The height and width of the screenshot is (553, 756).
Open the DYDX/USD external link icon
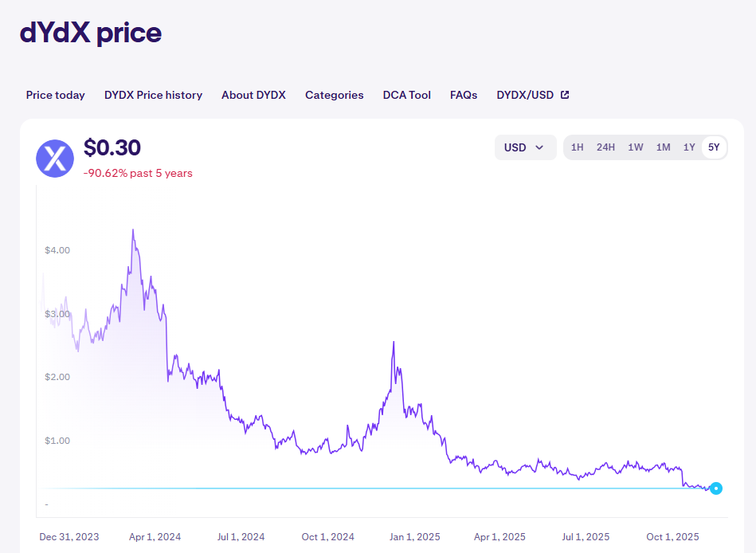(565, 95)
